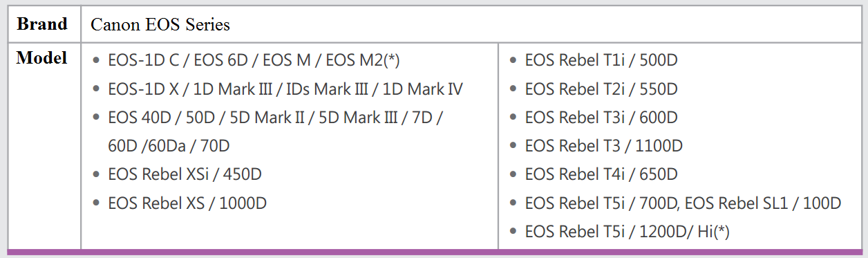
Task: Click the EOS Rebel T4i / 650D entry
Action: pyautogui.click(x=601, y=175)
